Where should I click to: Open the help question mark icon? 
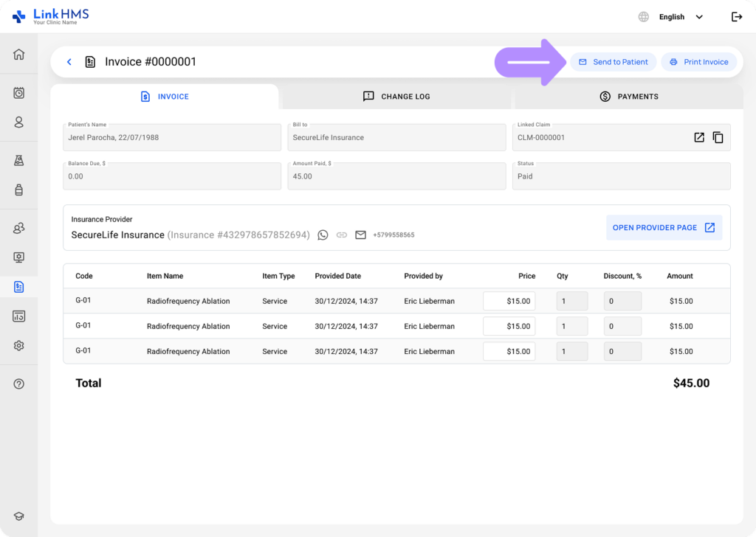click(18, 384)
